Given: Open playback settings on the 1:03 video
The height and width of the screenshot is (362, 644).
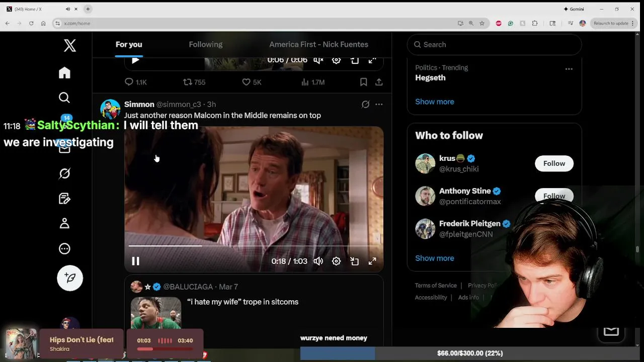Looking at the screenshot, I should point(337,261).
